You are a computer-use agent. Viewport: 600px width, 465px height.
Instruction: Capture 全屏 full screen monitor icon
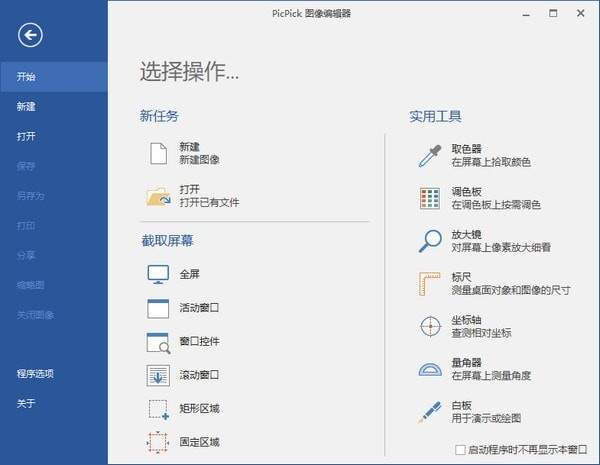click(x=159, y=273)
